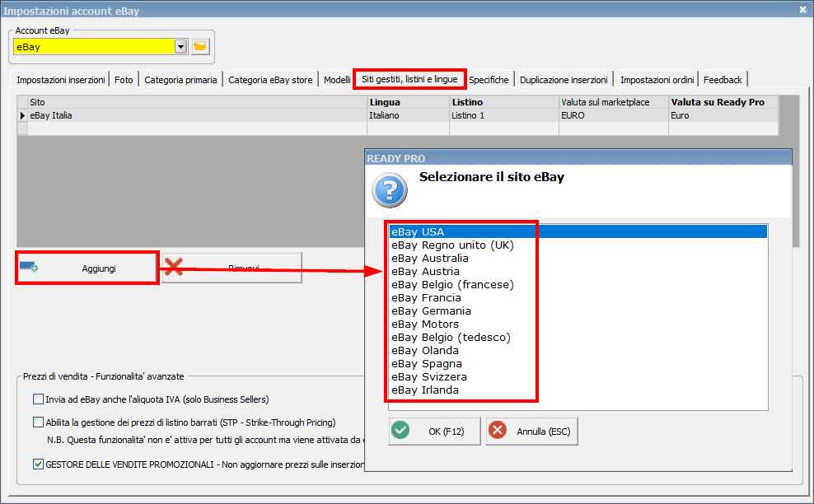This screenshot has width=814, height=504.
Task: Select eBay Belgio (tedesco)
Action: 578,338
